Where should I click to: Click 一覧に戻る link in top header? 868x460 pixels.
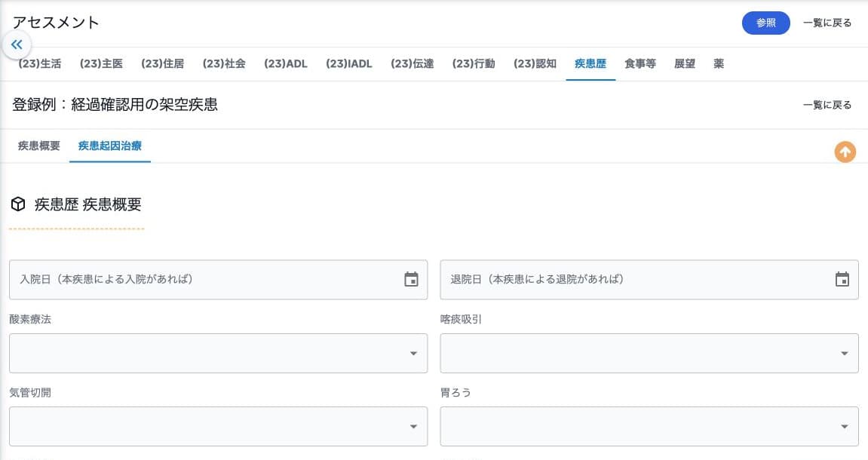[x=827, y=23]
